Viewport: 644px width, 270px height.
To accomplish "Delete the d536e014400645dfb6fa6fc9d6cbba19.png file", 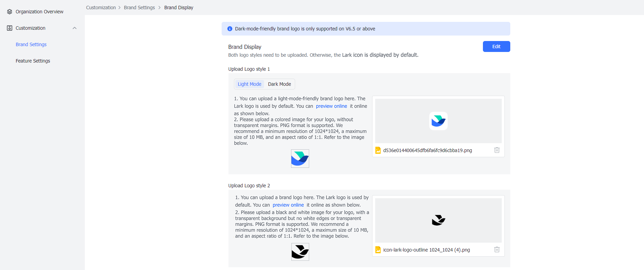I will point(497,150).
